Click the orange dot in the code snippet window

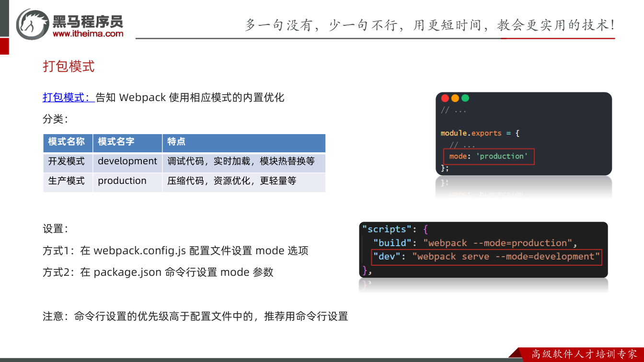[x=455, y=98]
